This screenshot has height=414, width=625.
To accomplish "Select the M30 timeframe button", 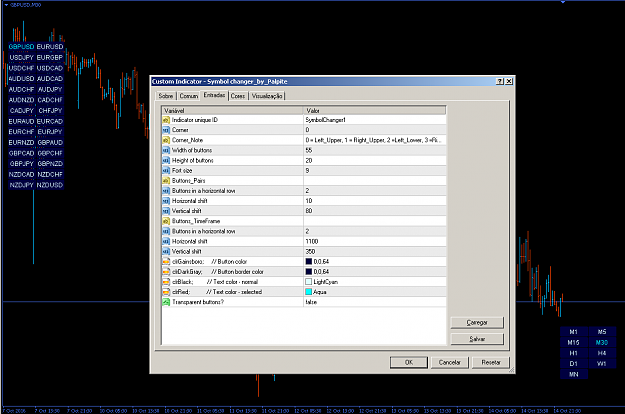I will (x=602, y=343).
